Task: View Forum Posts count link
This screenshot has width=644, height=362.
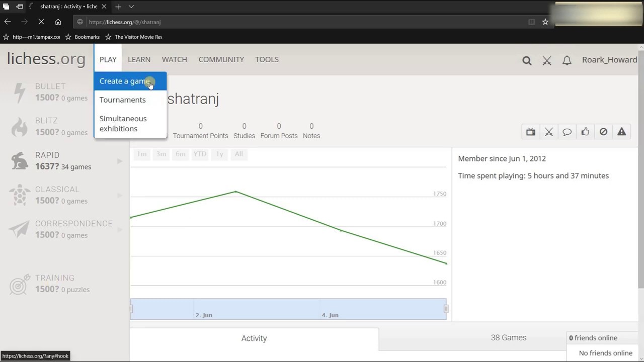Action: click(x=279, y=131)
